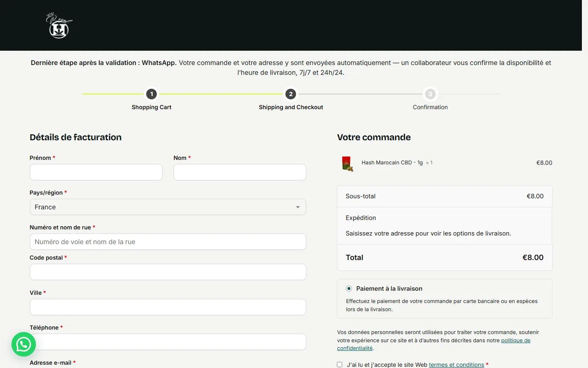Image resolution: width=588 pixels, height=368 pixels.
Task: Click the Numéro et nom de rue field
Action: (x=168, y=242)
